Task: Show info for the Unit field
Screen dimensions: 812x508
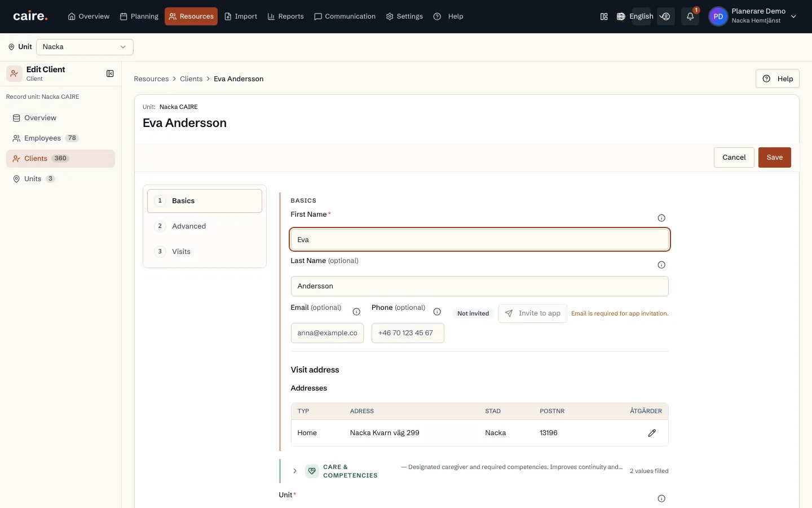Action: tap(661, 498)
